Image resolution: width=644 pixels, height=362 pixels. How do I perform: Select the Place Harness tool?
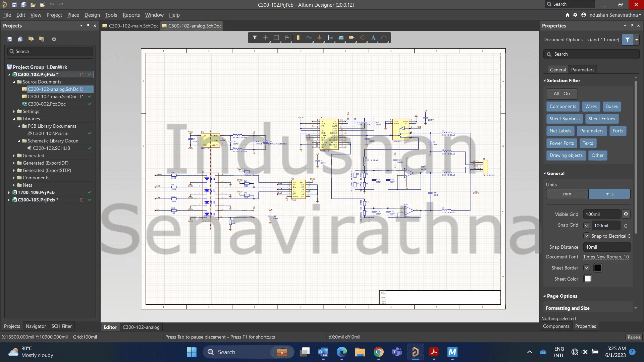[x=330, y=38]
